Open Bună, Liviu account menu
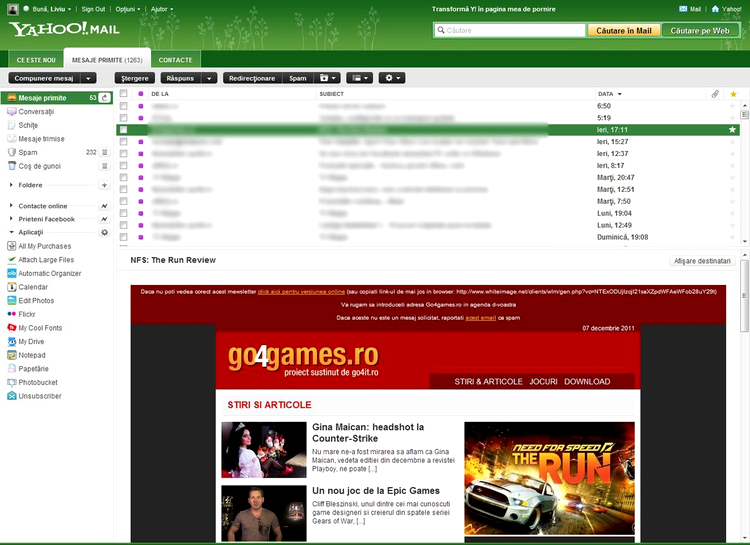750x545 pixels. (x=52, y=9)
